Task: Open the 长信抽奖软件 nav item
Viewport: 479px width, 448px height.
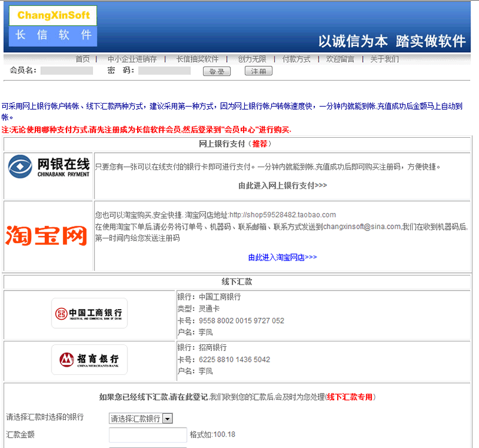Action: (x=198, y=59)
